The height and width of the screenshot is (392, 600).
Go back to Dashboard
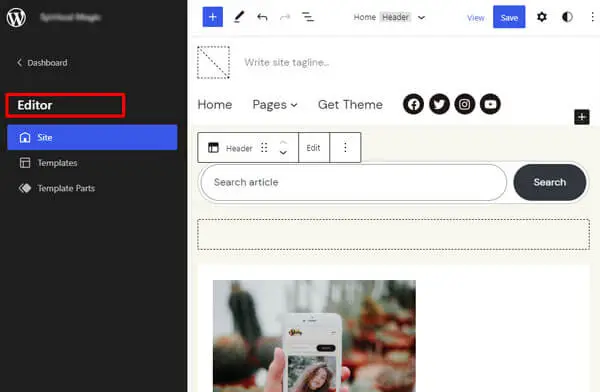[42, 63]
